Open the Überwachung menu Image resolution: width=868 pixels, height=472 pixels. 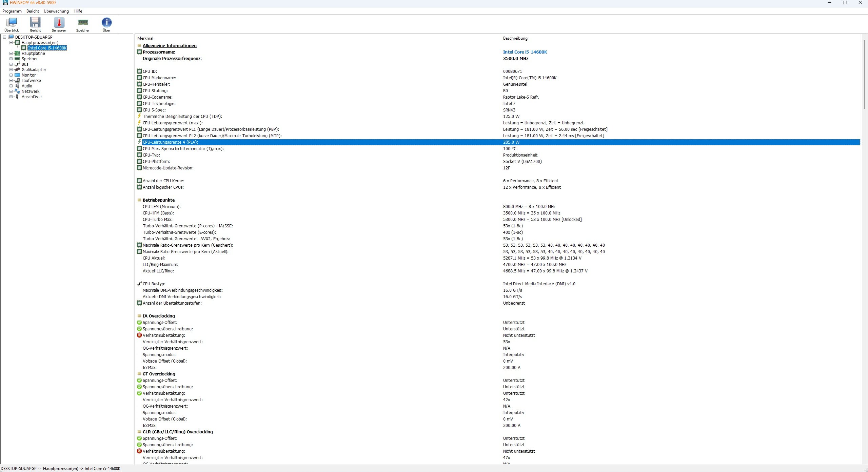(x=56, y=11)
